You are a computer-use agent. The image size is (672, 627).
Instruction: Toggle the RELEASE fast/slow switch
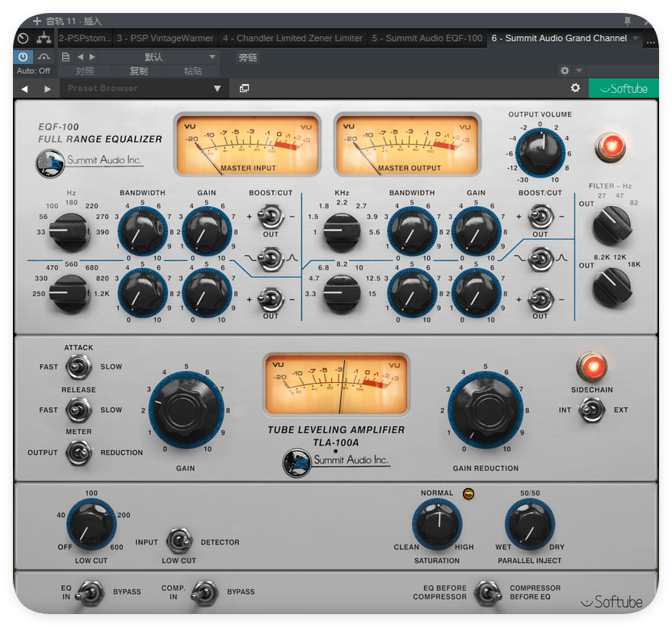pyautogui.click(x=78, y=410)
